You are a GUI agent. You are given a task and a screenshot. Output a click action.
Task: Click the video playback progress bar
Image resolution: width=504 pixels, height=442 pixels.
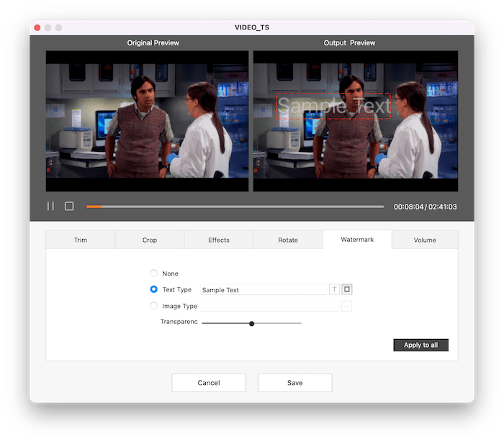tap(235, 207)
